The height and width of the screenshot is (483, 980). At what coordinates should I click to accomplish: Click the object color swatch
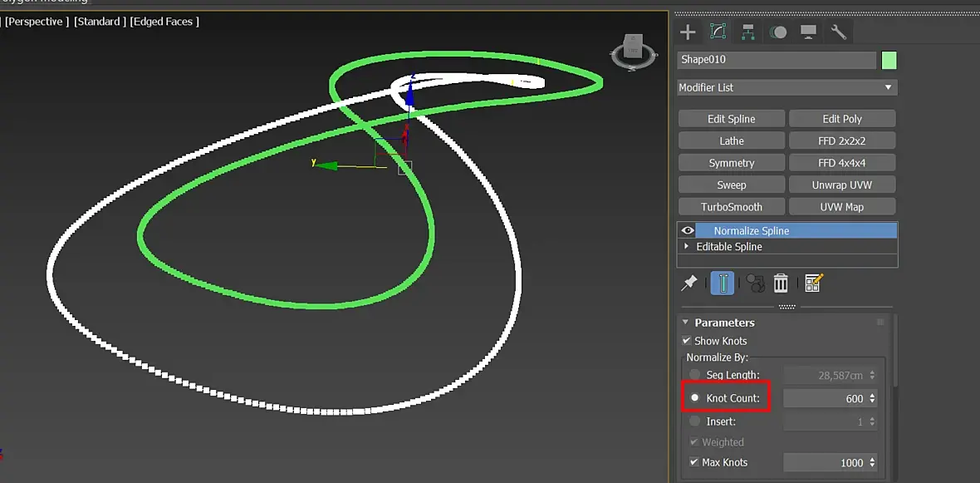[889, 60]
